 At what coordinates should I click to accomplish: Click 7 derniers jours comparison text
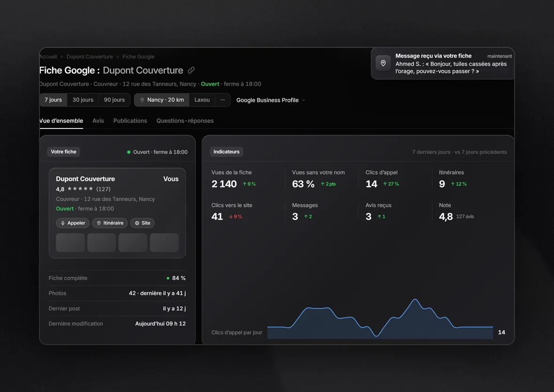459,152
